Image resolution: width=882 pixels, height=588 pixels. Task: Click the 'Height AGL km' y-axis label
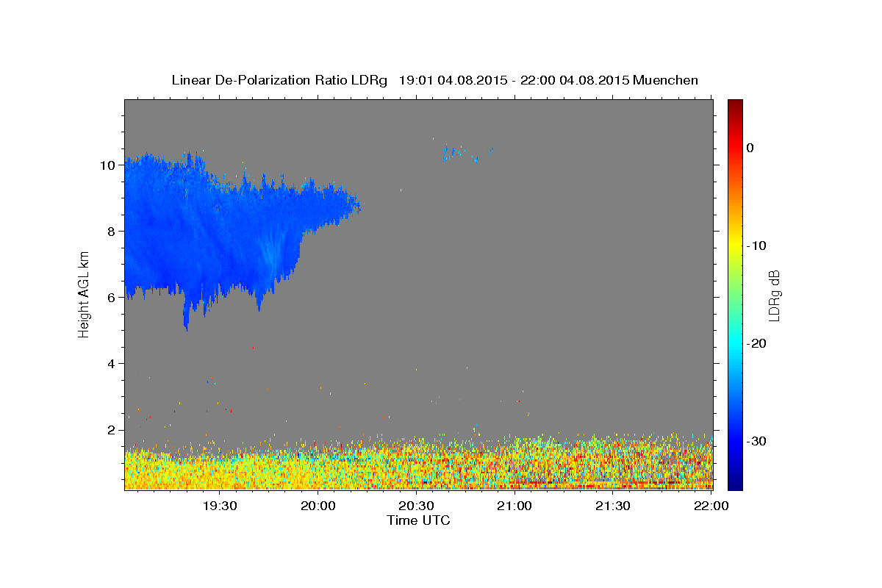pos(84,294)
